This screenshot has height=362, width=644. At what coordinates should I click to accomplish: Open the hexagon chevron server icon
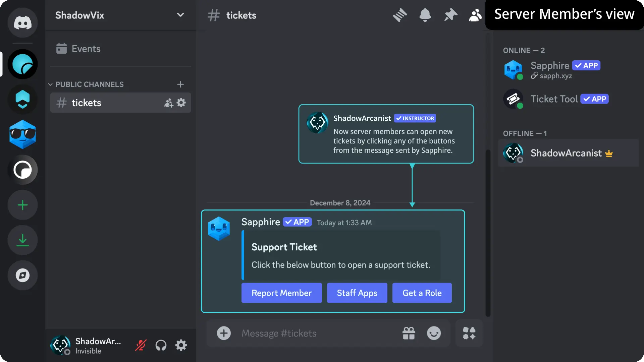coord(22,99)
